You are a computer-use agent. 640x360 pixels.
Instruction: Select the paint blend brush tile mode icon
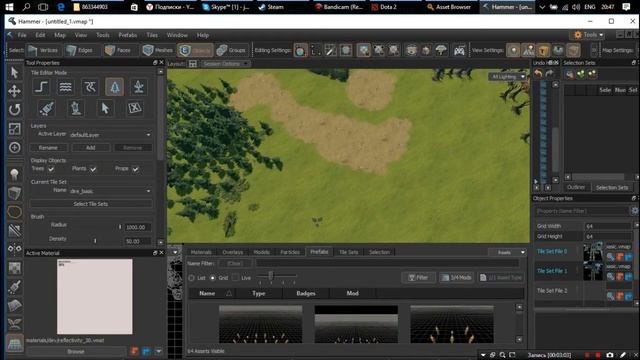coord(46,109)
